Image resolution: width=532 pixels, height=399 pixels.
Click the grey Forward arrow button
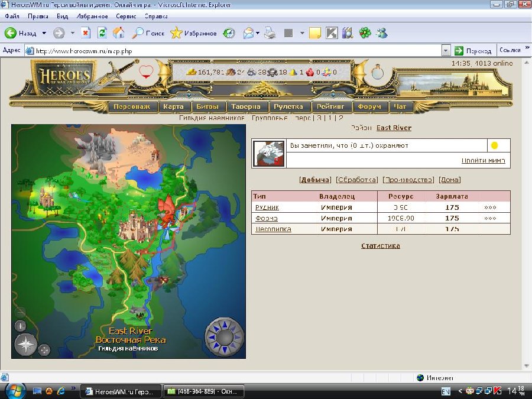click(59, 33)
